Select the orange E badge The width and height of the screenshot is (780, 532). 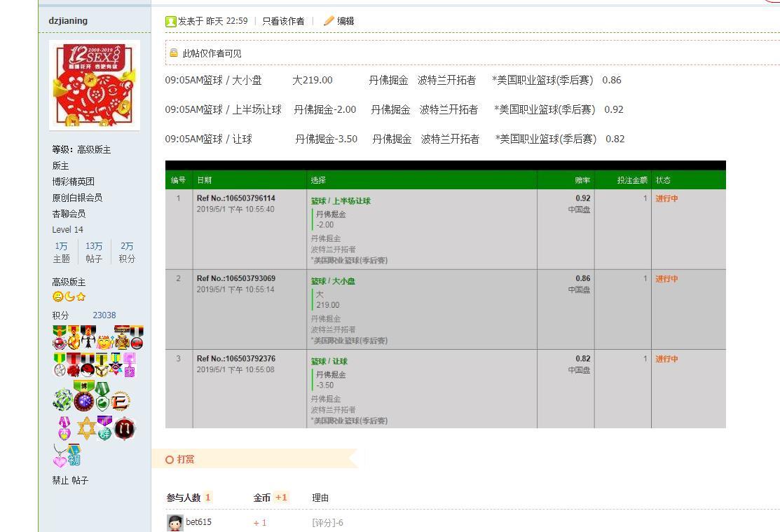(x=121, y=401)
